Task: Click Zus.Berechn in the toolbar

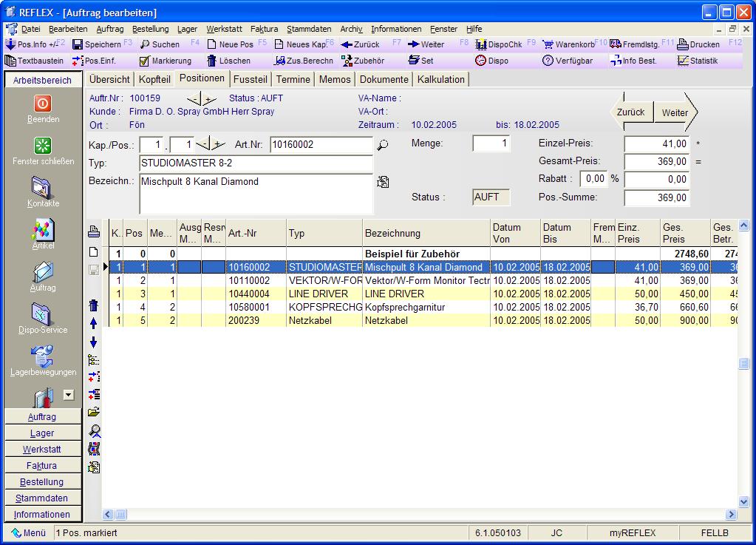Action: [304, 61]
